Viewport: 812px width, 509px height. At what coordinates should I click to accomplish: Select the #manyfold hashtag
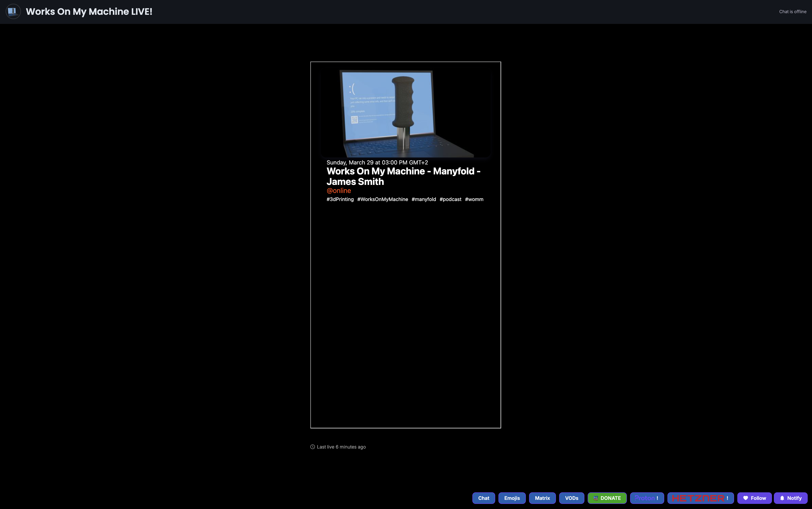(x=423, y=199)
